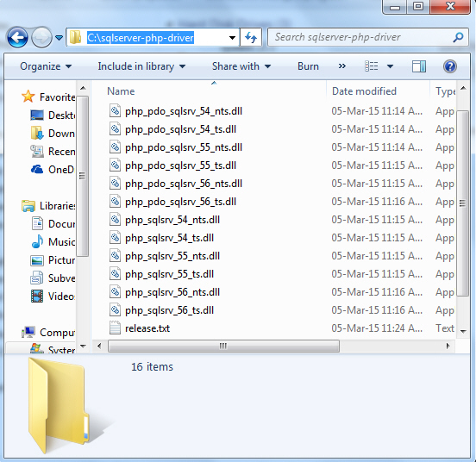Click release.txt date 05-Mar-15 11:24
The height and width of the screenshot is (462, 476).
click(377, 328)
